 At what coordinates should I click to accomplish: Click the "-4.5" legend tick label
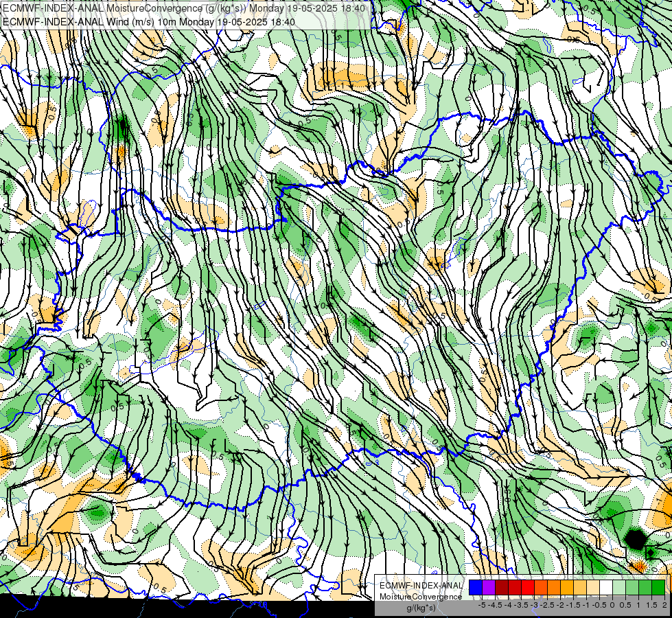coord(495,605)
